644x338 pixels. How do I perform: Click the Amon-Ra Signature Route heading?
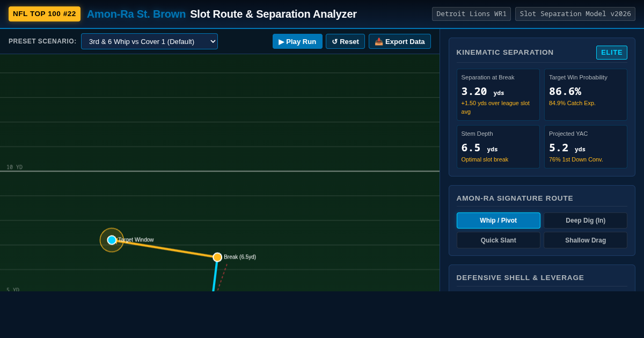point(515,199)
